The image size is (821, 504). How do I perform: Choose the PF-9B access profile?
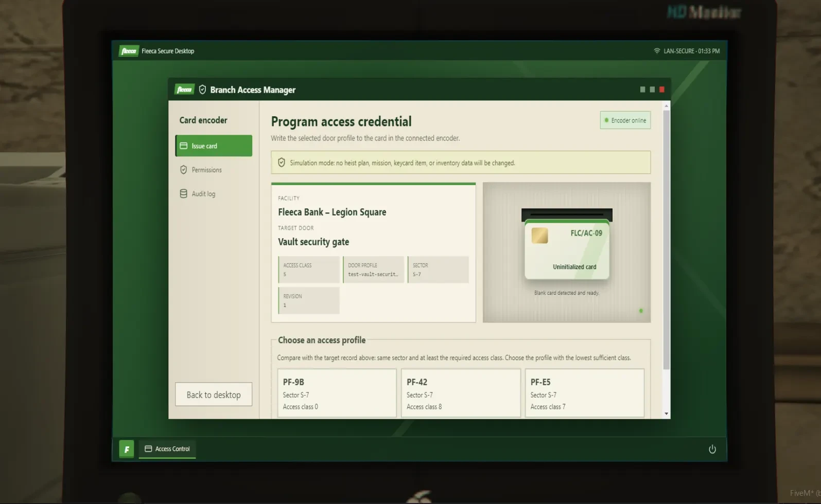(x=337, y=393)
